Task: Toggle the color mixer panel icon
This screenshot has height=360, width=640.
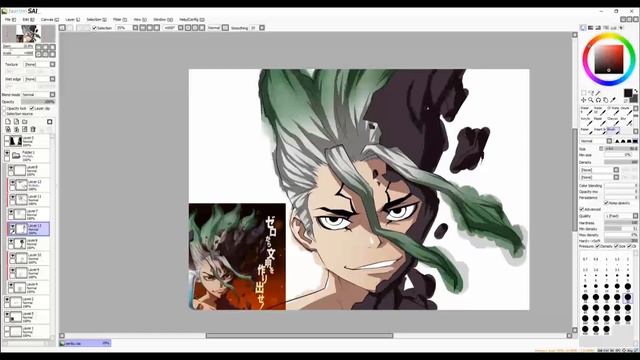Action: pos(606,28)
